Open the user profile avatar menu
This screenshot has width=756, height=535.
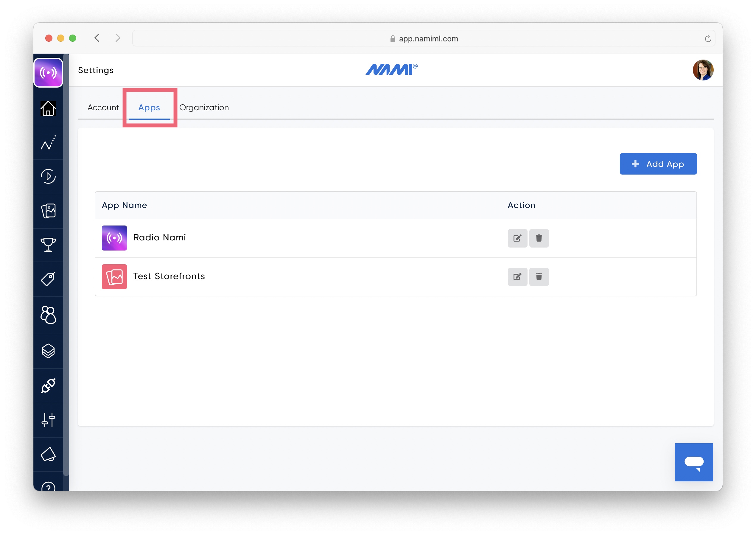(x=703, y=70)
